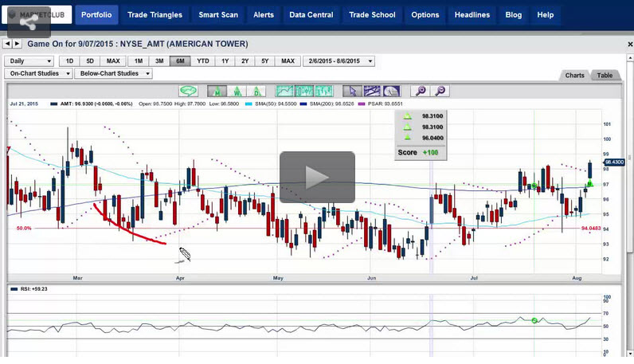
Task: Switch to candlestick chart style icon
Action: click(x=304, y=91)
